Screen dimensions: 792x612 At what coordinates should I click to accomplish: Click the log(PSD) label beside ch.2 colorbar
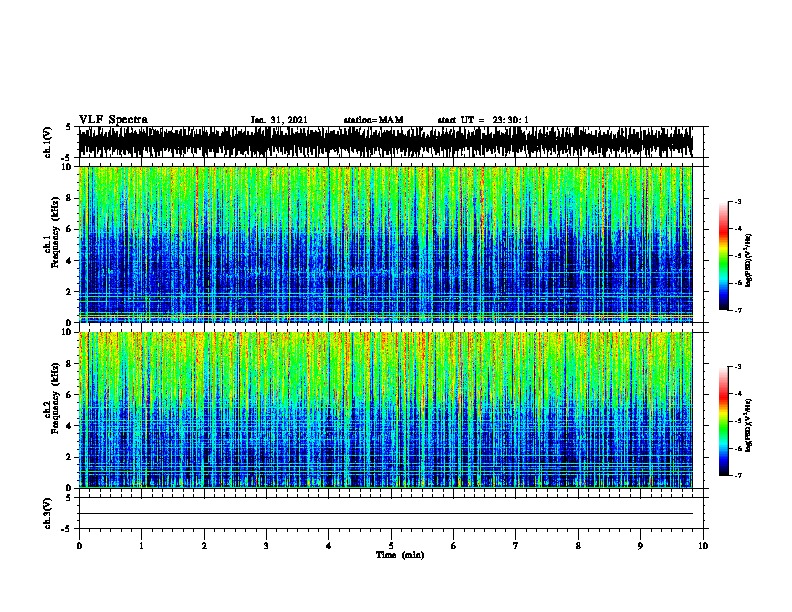pyautogui.click(x=749, y=426)
